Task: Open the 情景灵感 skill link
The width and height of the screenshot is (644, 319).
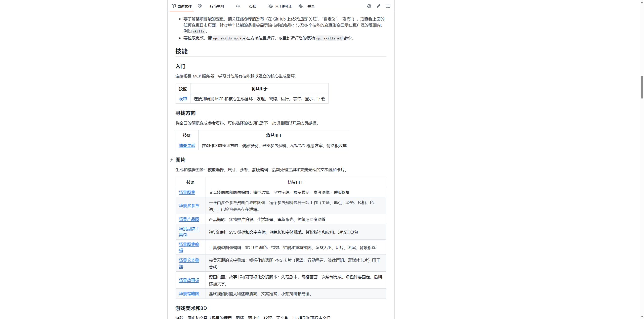Action: 187,146
